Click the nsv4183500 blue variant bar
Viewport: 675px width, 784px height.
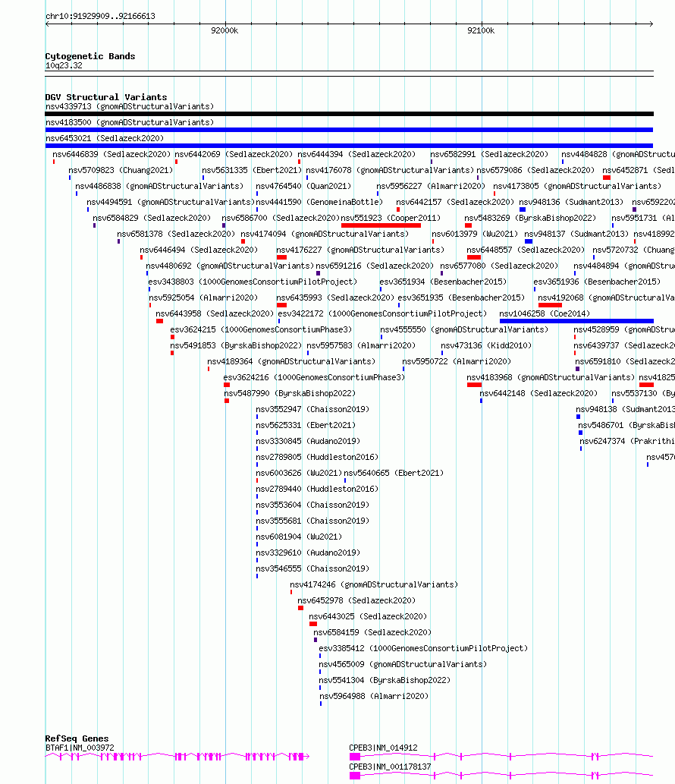349,130
